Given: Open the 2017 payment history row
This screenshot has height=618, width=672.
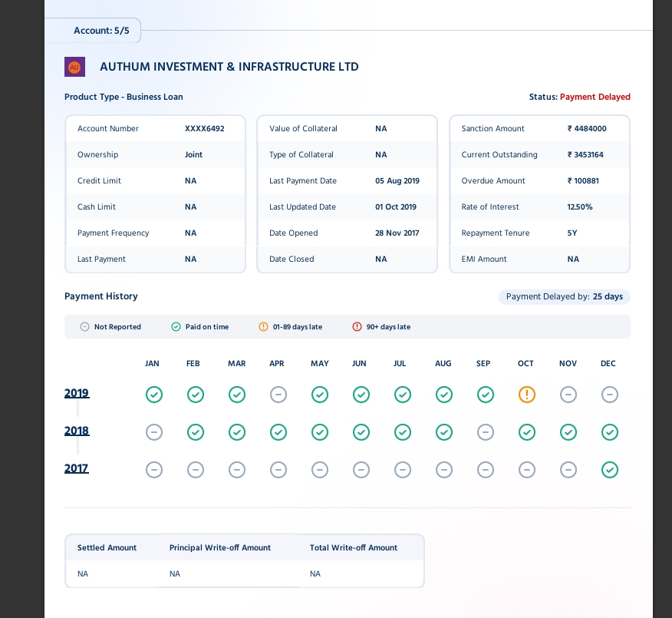Looking at the screenshot, I should [x=77, y=468].
